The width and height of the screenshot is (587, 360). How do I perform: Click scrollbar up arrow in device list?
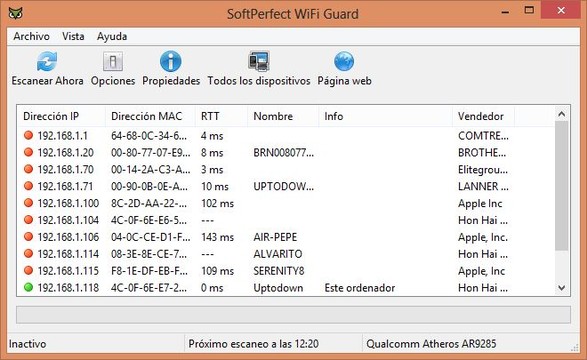562,114
